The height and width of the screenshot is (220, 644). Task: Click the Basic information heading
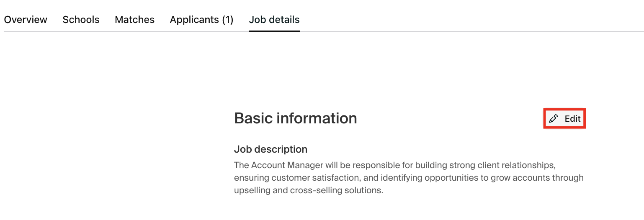tap(295, 118)
